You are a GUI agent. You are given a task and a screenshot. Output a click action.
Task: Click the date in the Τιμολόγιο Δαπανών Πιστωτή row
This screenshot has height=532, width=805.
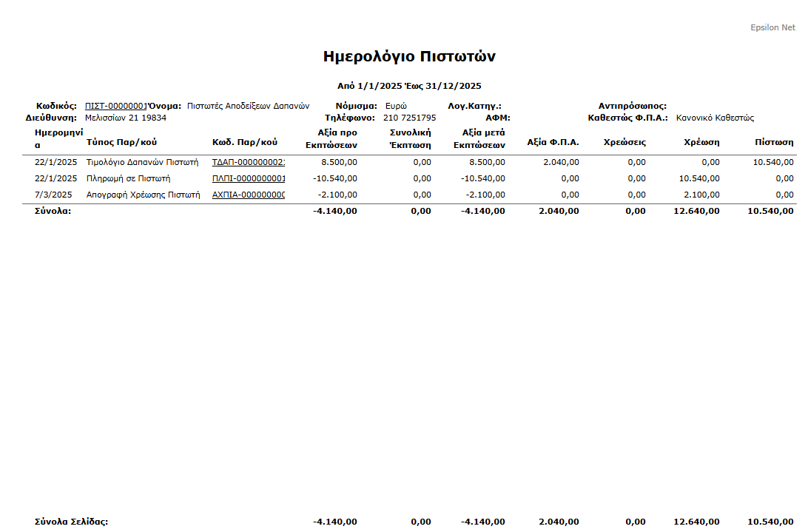pyautogui.click(x=56, y=162)
